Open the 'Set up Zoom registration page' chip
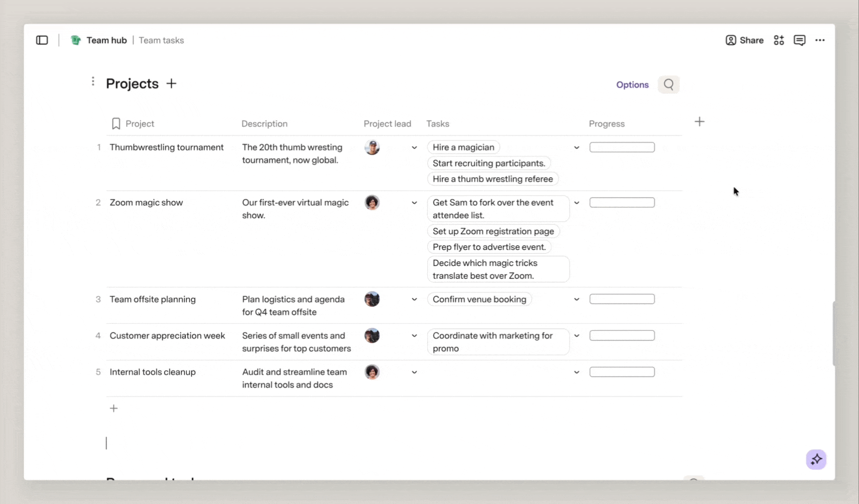 (x=493, y=231)
